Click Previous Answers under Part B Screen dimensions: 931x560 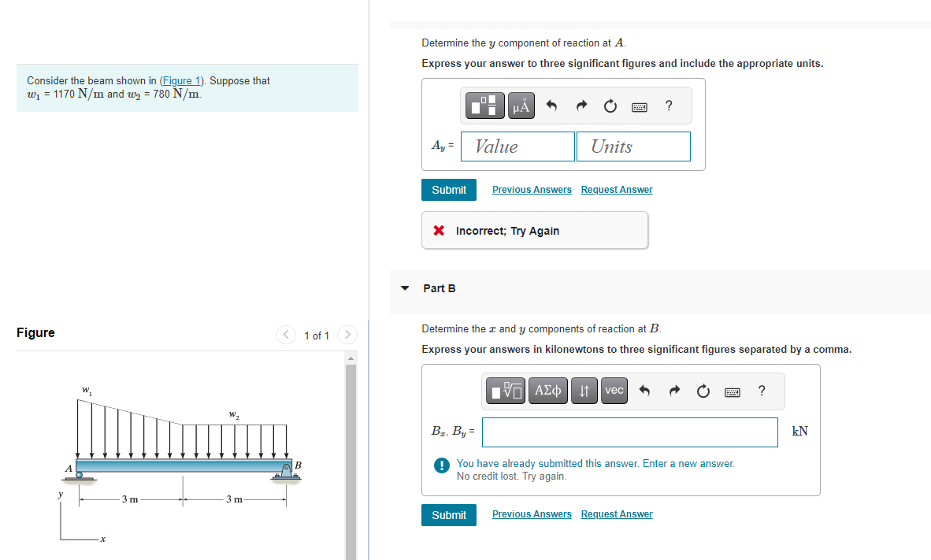532,514
